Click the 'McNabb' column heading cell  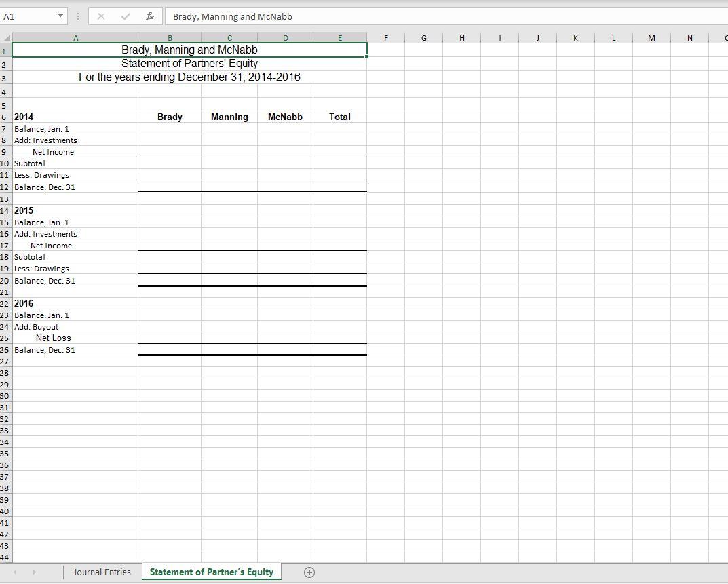[285, 117]
